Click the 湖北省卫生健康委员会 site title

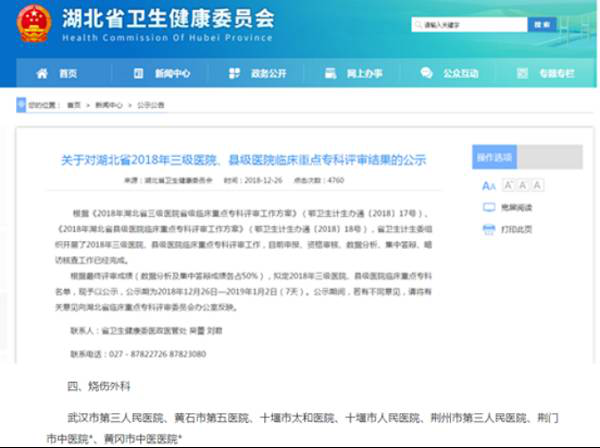click(168, 18)
